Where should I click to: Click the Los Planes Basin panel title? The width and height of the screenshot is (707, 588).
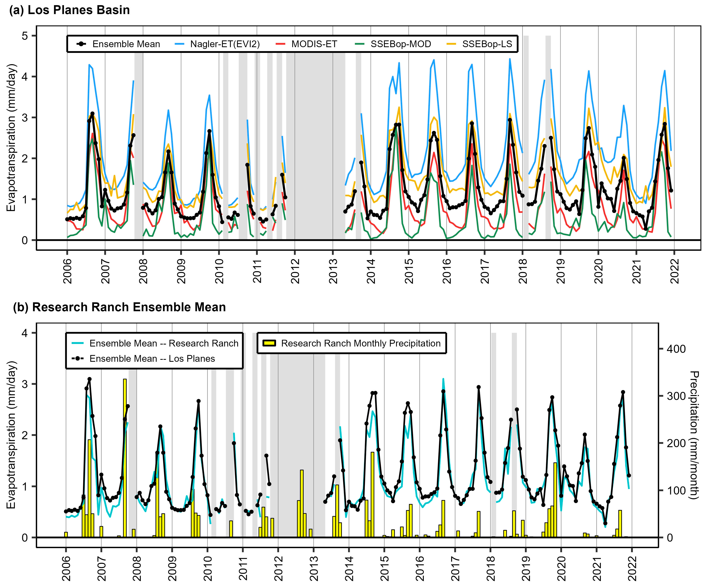(x=69, y=10)
